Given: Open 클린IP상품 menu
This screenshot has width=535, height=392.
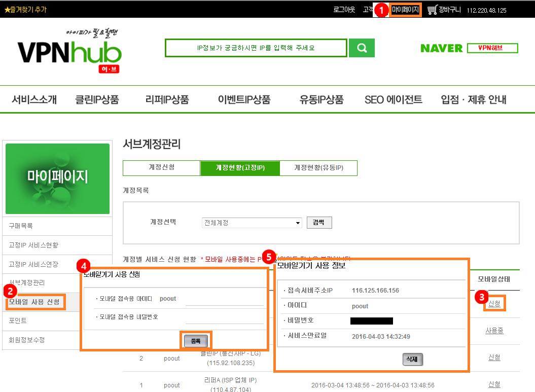Looking at the screenshot, I should tap(96, 99).
